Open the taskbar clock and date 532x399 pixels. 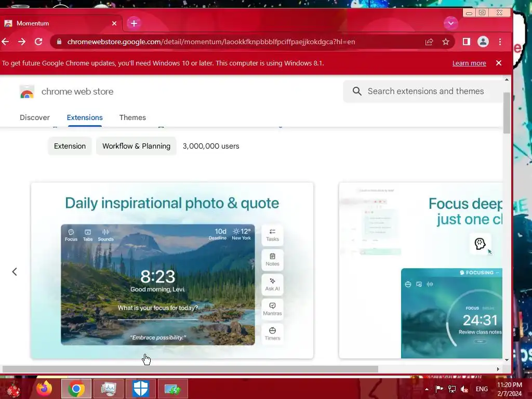(x=510, y=389)
